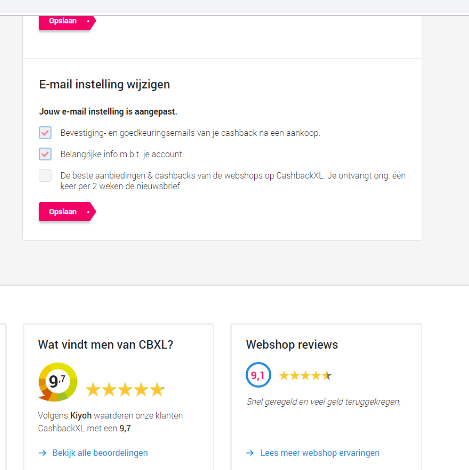Click the blue 9,1 review score circle
Image resolution: width=469 pixels, height=470 pixels.
pyautogui.click(x=258, y=375)
